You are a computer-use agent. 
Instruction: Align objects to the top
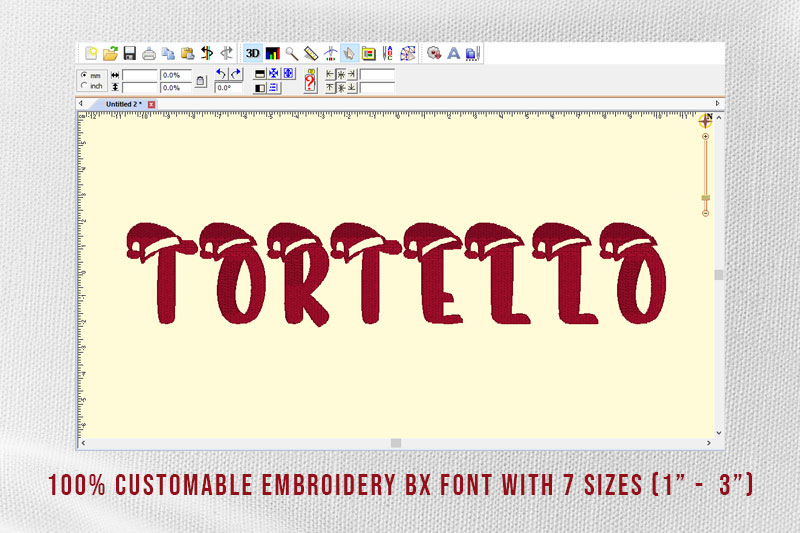tap(330, 88)
